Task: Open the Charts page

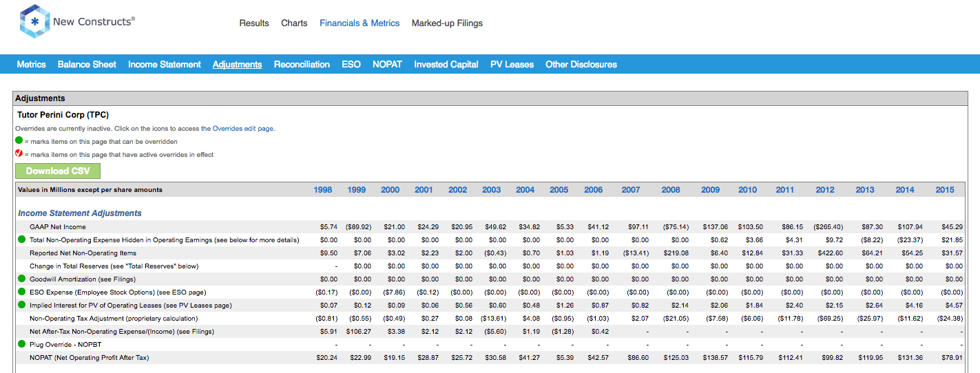Action: point(294,23)
